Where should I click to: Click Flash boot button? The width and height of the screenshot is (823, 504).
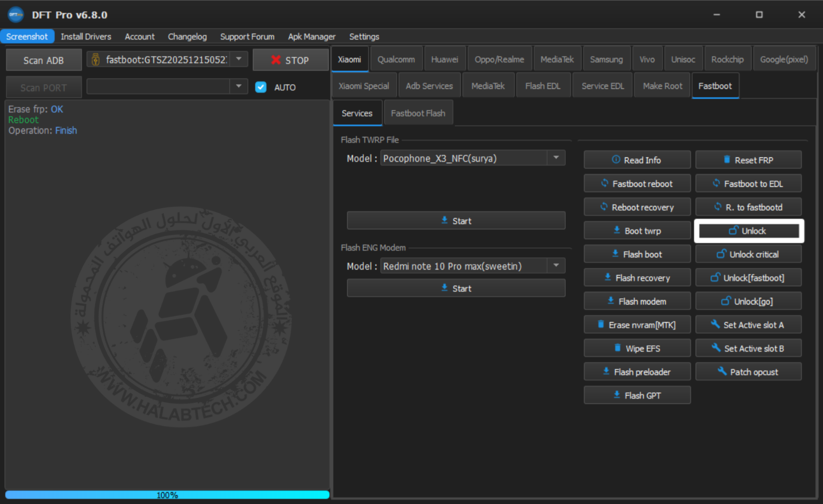tap(637, 254)
